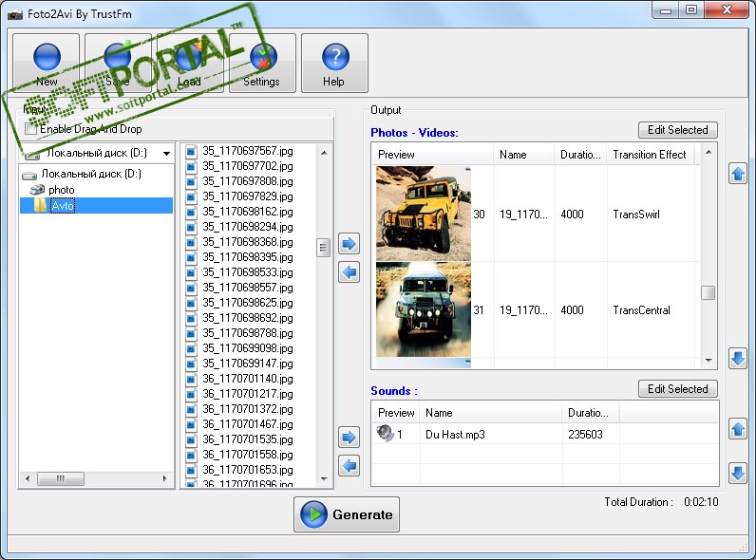756x560 pixels.
Task: Add selected file to Photos list arrow
Action: click(350, 244)
